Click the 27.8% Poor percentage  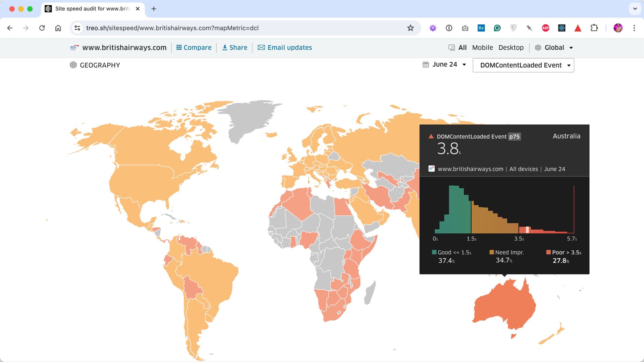pos(561,261)
